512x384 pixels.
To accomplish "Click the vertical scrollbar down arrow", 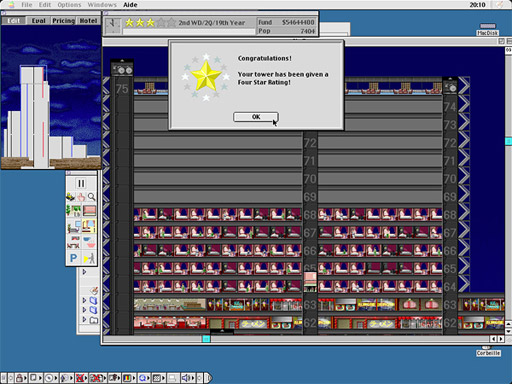I will click(509, 331).
